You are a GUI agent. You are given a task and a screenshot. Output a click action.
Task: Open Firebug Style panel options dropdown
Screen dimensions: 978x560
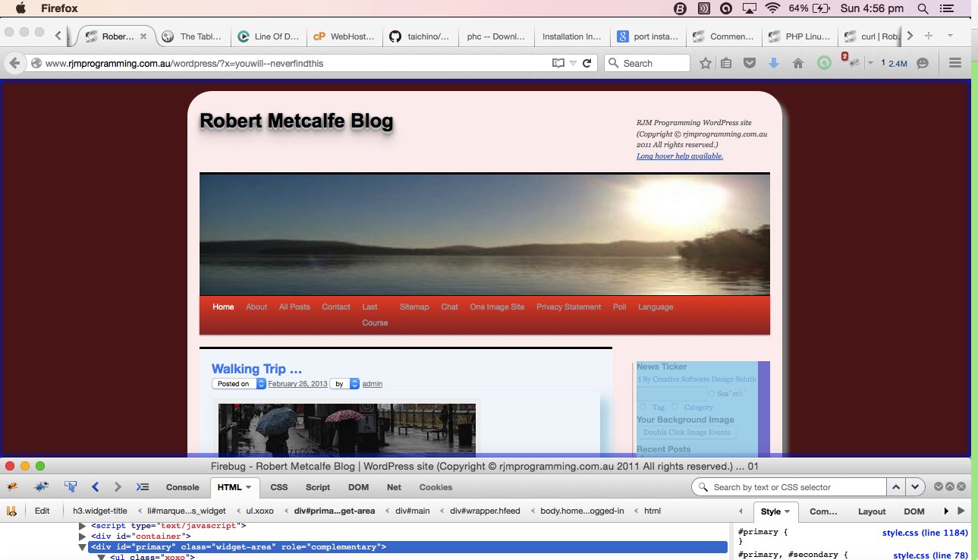788,511
